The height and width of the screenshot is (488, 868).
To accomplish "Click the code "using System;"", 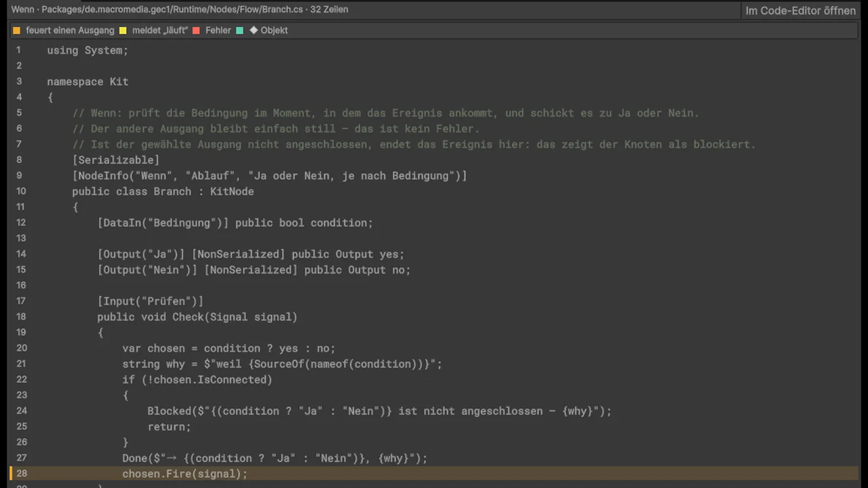I will [87, 50].
